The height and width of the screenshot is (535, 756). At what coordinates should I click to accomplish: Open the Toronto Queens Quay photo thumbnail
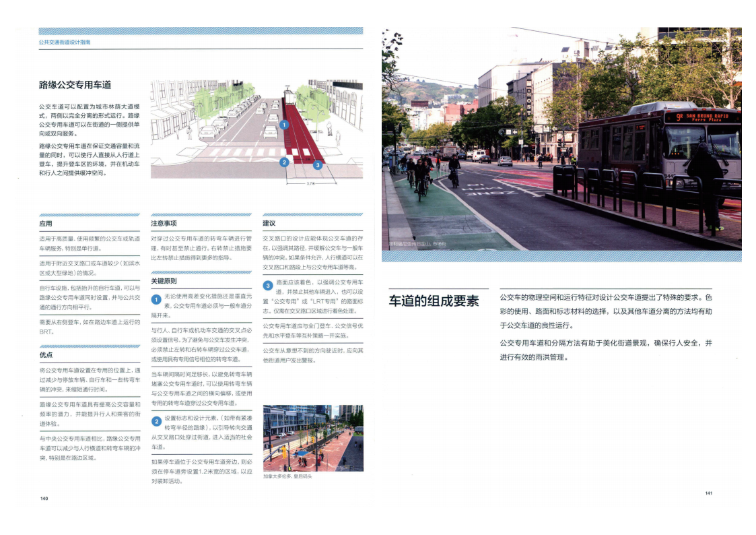click(x=312, y=438)
